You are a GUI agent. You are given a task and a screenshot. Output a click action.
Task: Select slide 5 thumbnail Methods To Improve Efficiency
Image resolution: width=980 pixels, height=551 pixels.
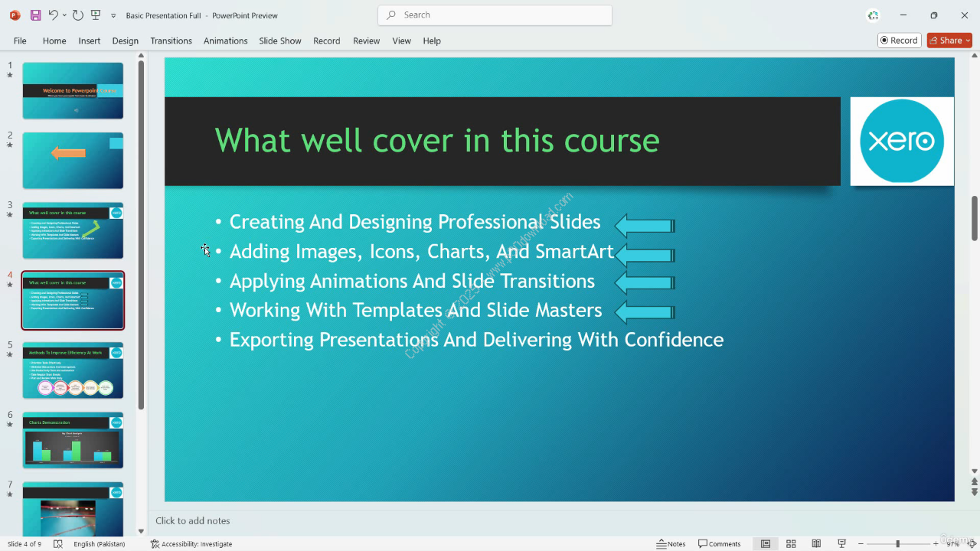(73, 370)
